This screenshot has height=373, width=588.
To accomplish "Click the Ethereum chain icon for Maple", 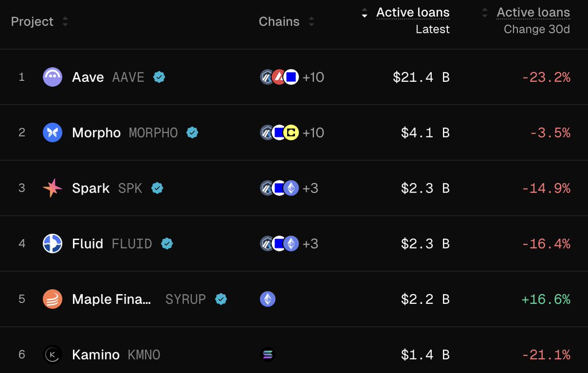I will (x=268, y=299).
